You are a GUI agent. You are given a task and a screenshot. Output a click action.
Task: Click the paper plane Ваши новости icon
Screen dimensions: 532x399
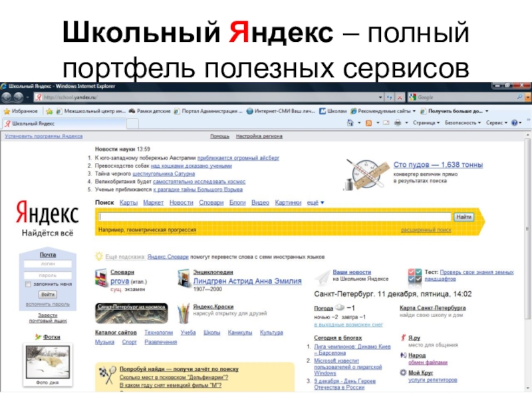pos(323,277)
